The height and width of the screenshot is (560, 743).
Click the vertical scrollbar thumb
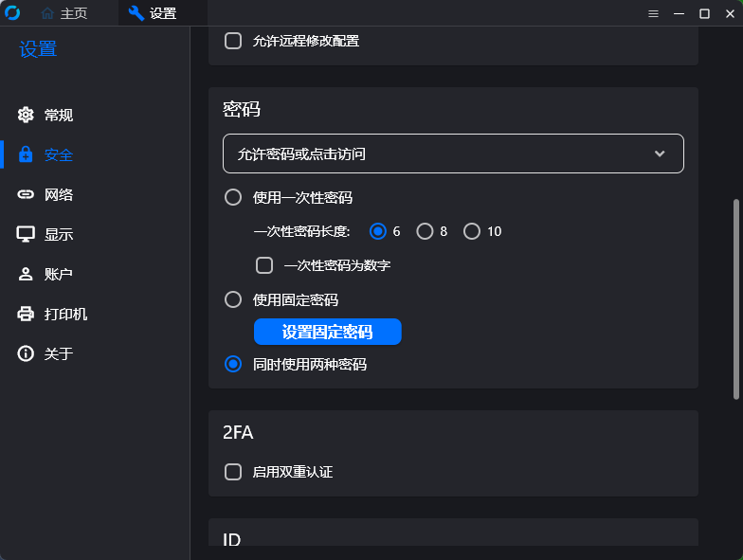[736, 298]
